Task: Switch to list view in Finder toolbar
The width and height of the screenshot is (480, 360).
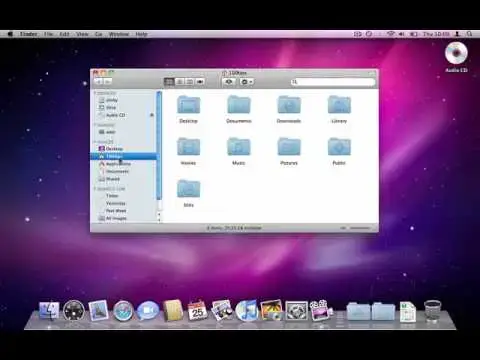Action: (179, 82)
